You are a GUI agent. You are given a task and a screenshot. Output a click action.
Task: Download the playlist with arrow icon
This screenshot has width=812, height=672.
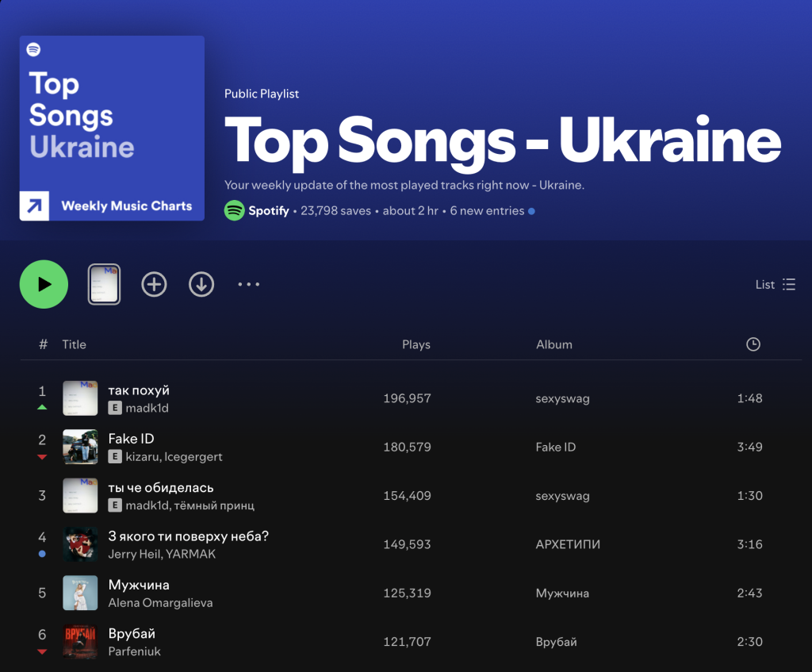point(201,284)
